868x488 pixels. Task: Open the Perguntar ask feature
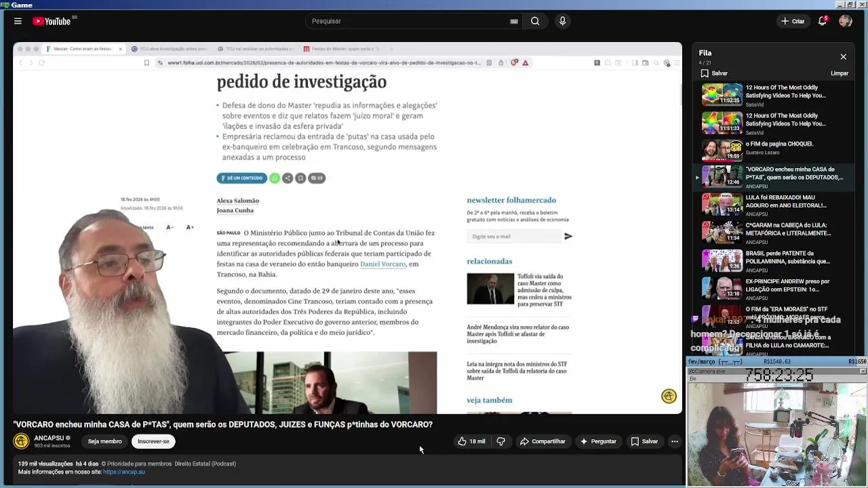[x=597, y=441]
